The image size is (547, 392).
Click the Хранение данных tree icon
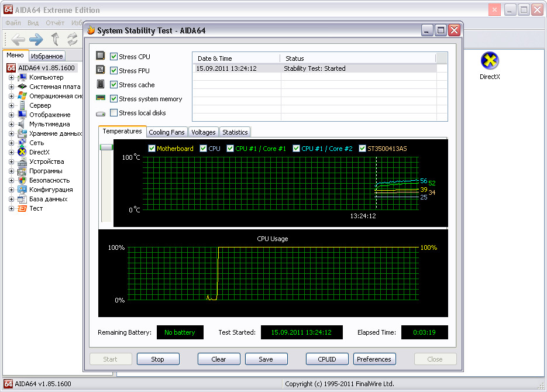22,133
